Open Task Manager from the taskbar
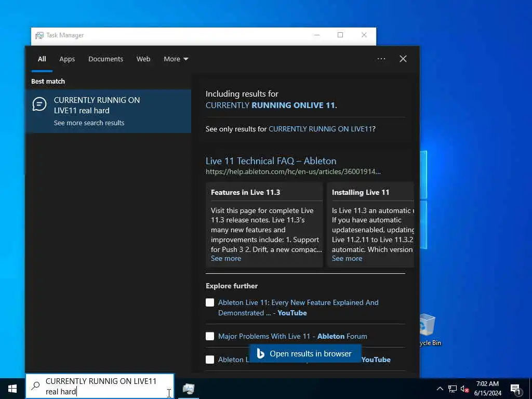This screenshot has height=399, width=532. coord(188,389)
